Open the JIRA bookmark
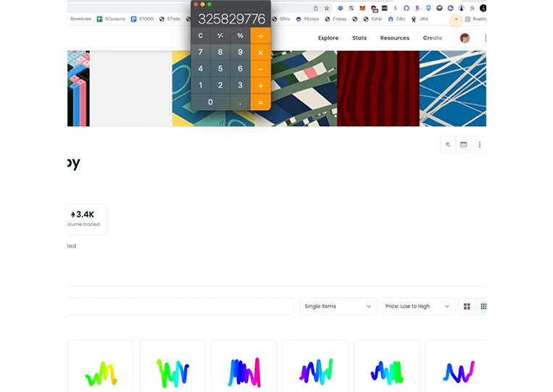The height and width of the screenshot is (392, 553). tap(420, 19)
